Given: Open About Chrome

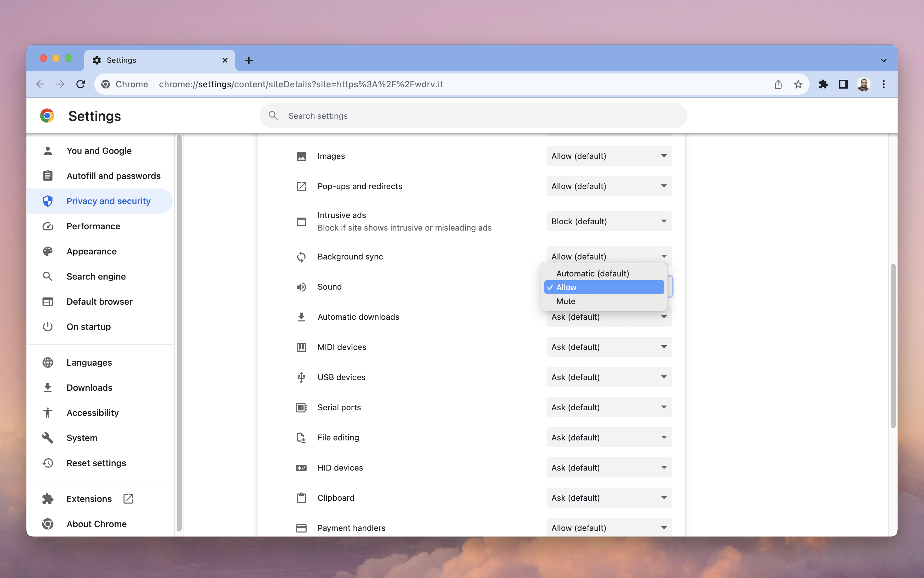Looking at the screenshot, I should point(96,524).
